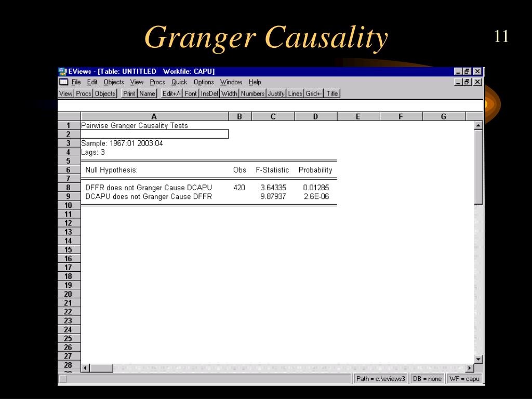Click the EViews application icon in title bar
Image resolution: width=532 pixels, height=399 pixels.
click(x=63, y=72)
